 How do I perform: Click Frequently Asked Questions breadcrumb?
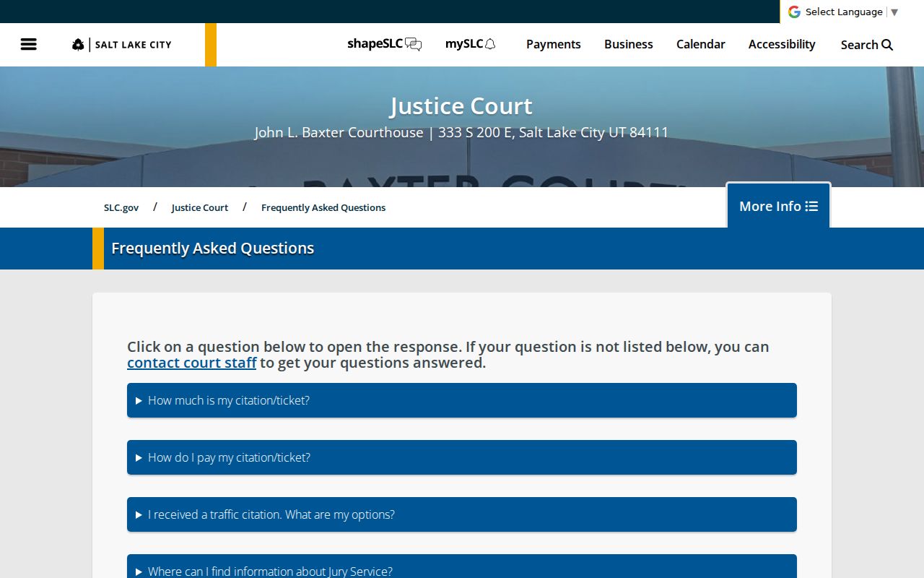point(323,207)
